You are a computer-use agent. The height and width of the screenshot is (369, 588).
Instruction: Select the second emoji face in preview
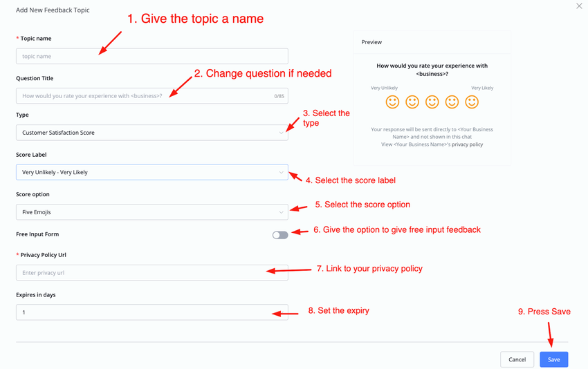point(412,102)
